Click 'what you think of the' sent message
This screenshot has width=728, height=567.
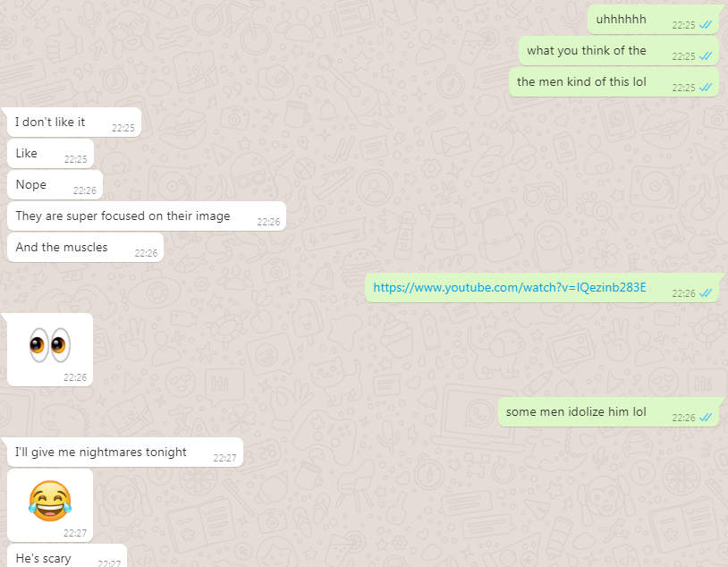coord(619,51)
